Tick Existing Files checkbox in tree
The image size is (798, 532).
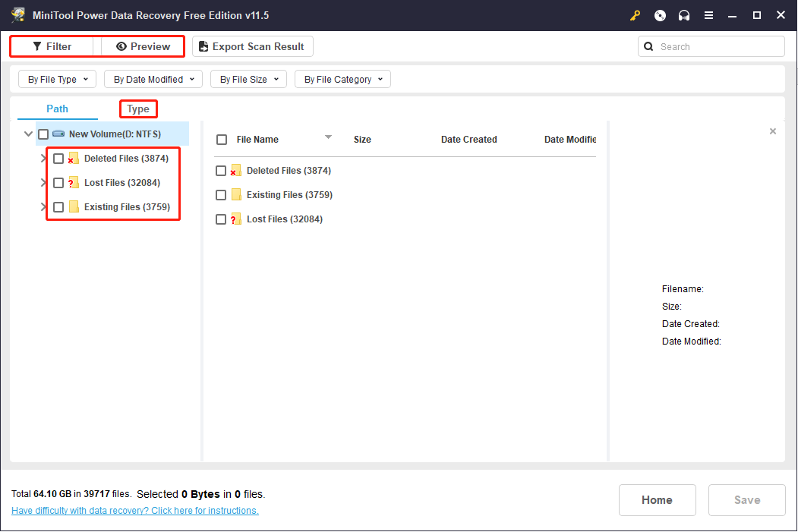[58, 207]
